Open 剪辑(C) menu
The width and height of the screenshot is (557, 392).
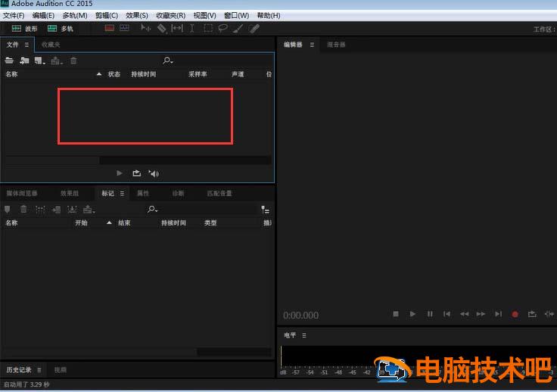pos(107,16)
